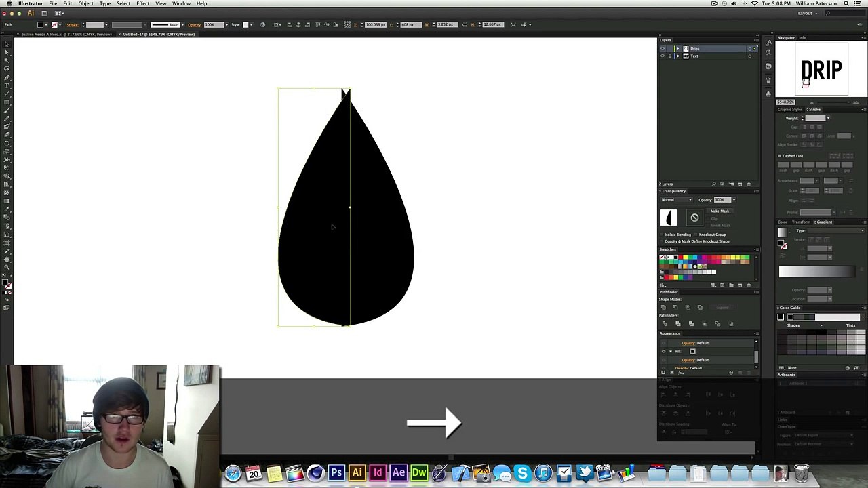Screen dimensions: 868x488
Task: Click the Exclude shape mode icon
Action: tap(700, 308)
